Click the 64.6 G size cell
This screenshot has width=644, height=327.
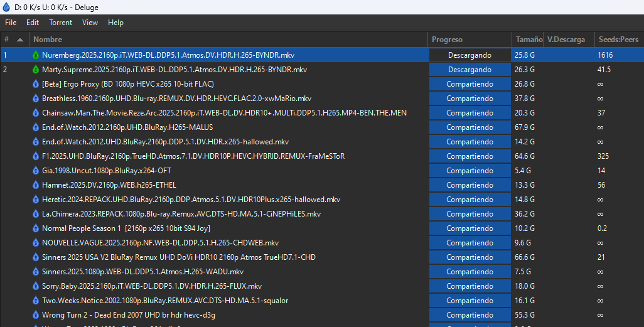[525, 156]
